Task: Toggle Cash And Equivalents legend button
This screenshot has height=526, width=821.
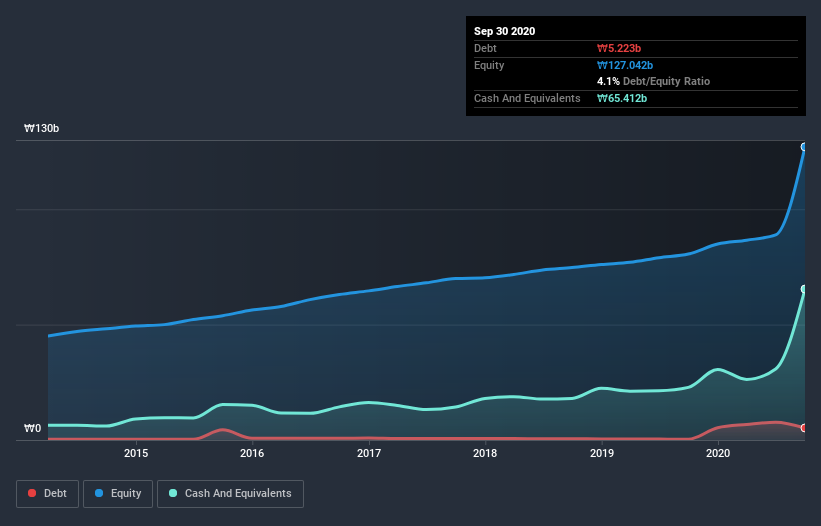Action: [230, 494]
